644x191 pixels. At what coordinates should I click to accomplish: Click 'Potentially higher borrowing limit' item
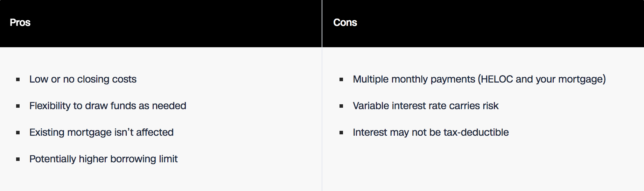pyautogui.click(x=104, y=159)
